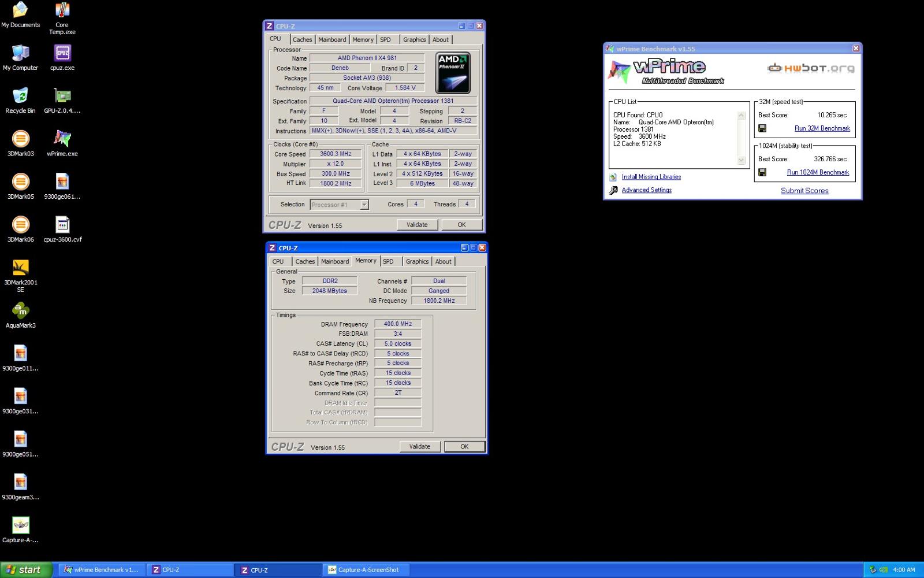Switch to Mainboard tab in top CPU-Z window

pyautogui.click(x=332, y=40)
